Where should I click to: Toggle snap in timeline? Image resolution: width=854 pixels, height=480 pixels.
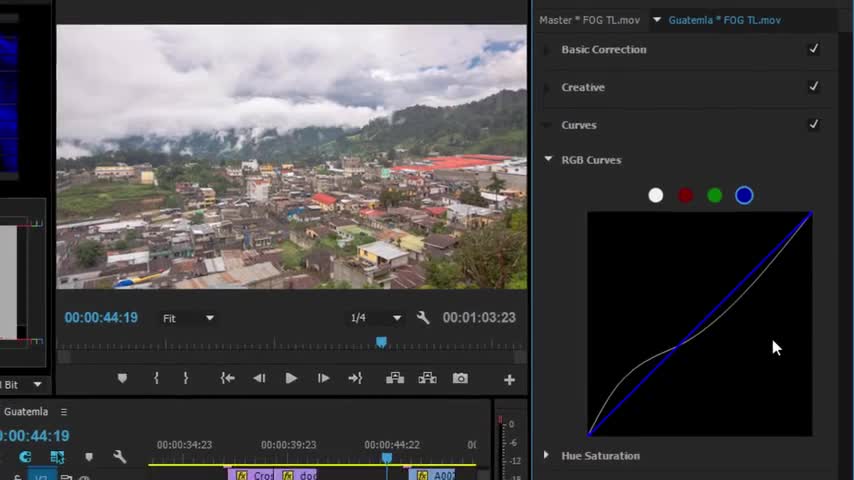(25, 457)
